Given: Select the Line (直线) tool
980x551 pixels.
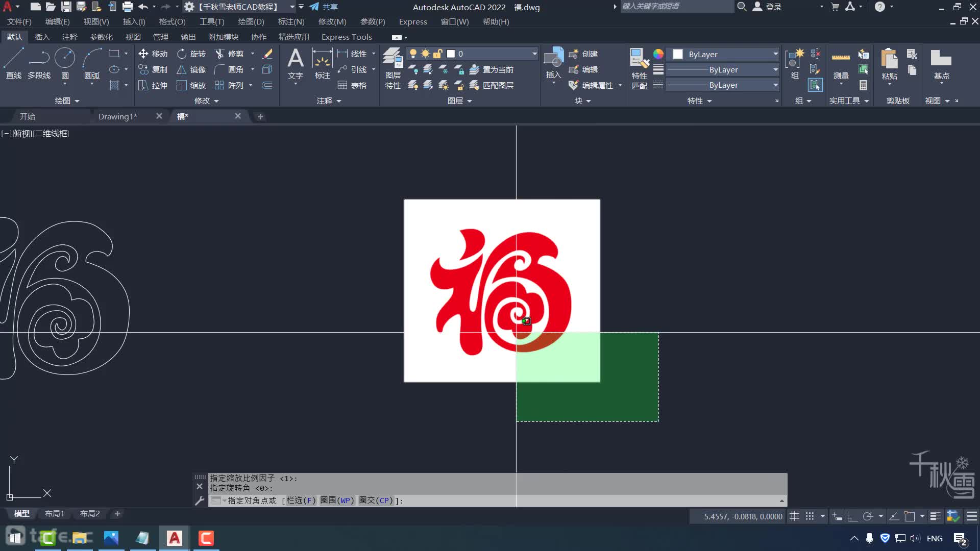Looking at the screenshot, I should (x=14, y=64).
